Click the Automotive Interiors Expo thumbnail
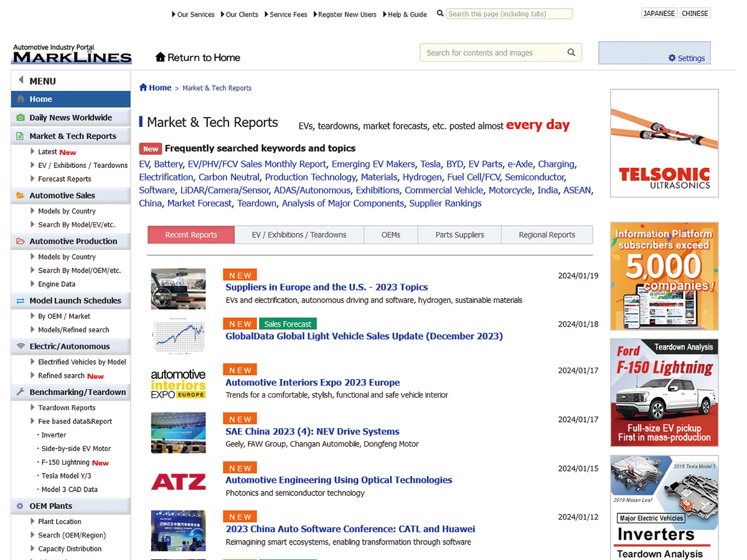The width and height of the screenshot is (747, 560). [x=178, y=384]
